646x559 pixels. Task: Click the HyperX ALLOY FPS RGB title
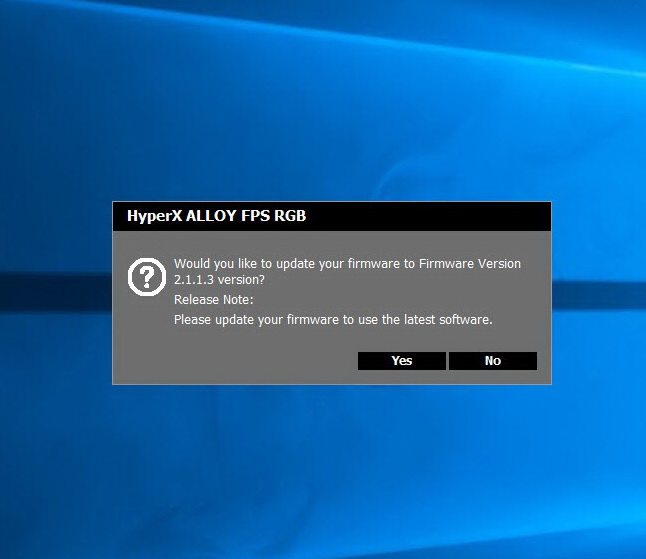[216, 216]
